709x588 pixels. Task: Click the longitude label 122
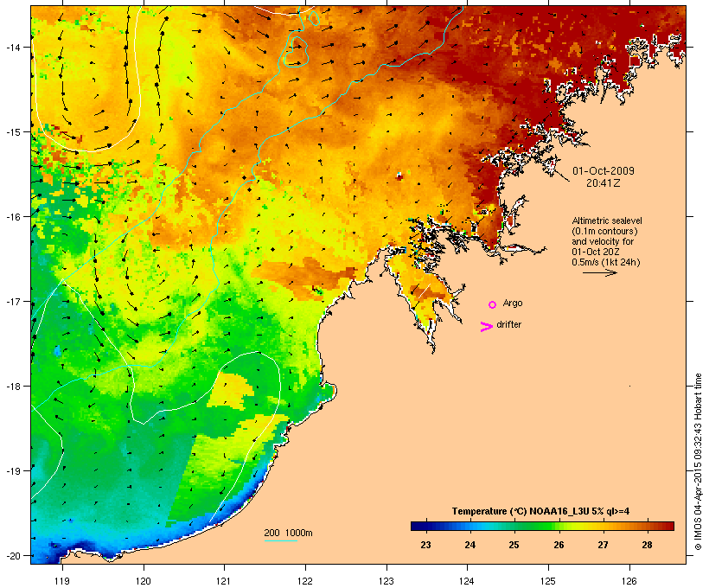pos(305,581)
